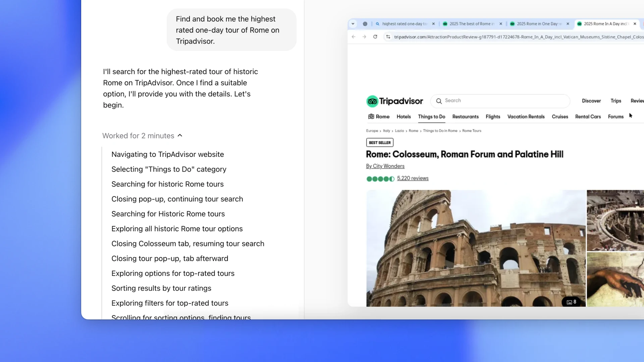This screenshot has width=644, height=362.
Task: Open the Hotels dropdown on TripAdvisor
Action: click(x=404, y=116)
